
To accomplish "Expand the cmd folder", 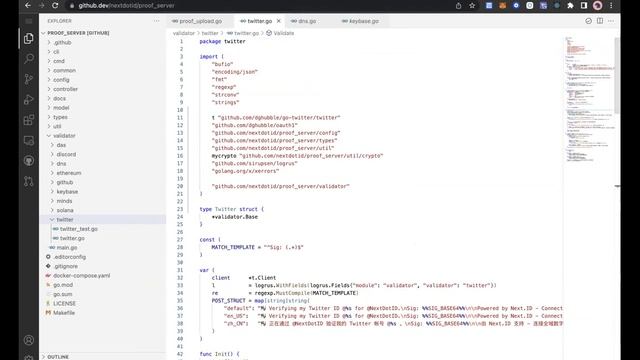I will [x=59, y=61].
